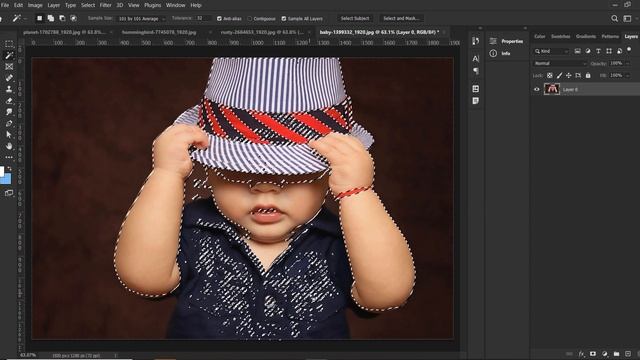Screen dimensions: 640x360
Task: Select the Healing Brush bandage tool
Action: [9, 78]
